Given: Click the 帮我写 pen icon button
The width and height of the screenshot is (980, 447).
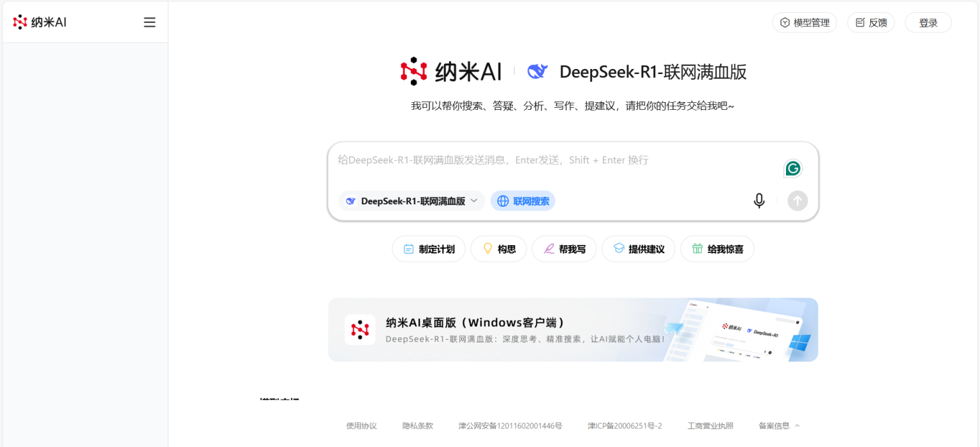Looking at the screenshot, I should point(548,249).
